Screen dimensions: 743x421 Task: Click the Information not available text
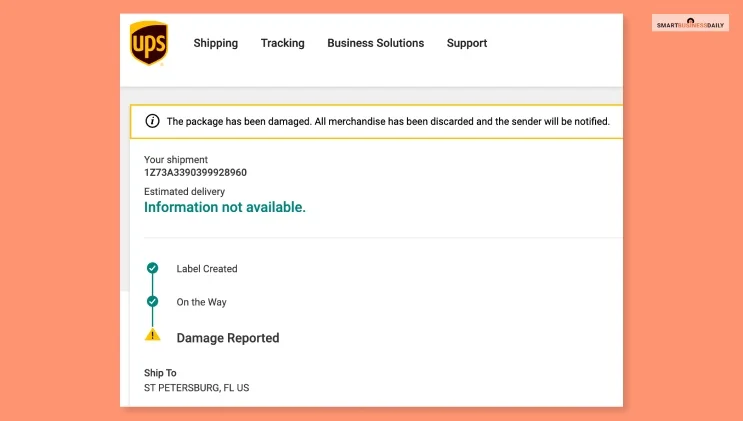225,207
